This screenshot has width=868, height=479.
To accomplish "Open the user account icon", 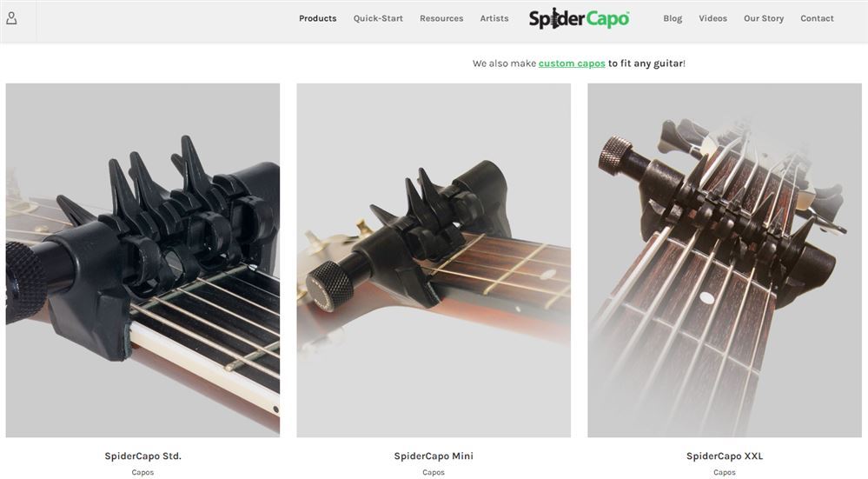I will (x=11, y=18).
